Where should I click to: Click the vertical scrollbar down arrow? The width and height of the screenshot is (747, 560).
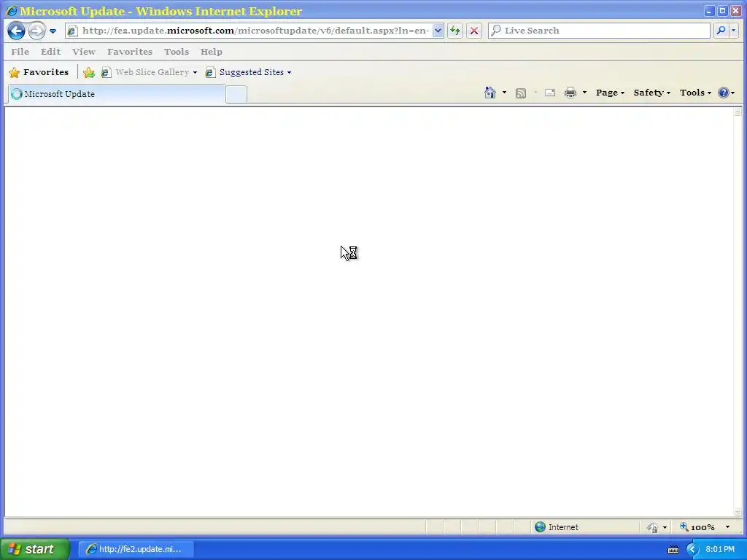point(738,513)
